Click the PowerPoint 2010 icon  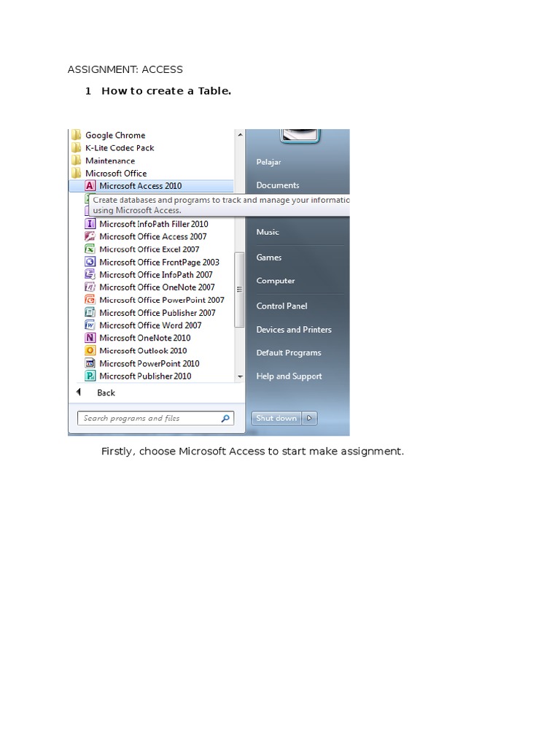[90, 363]
